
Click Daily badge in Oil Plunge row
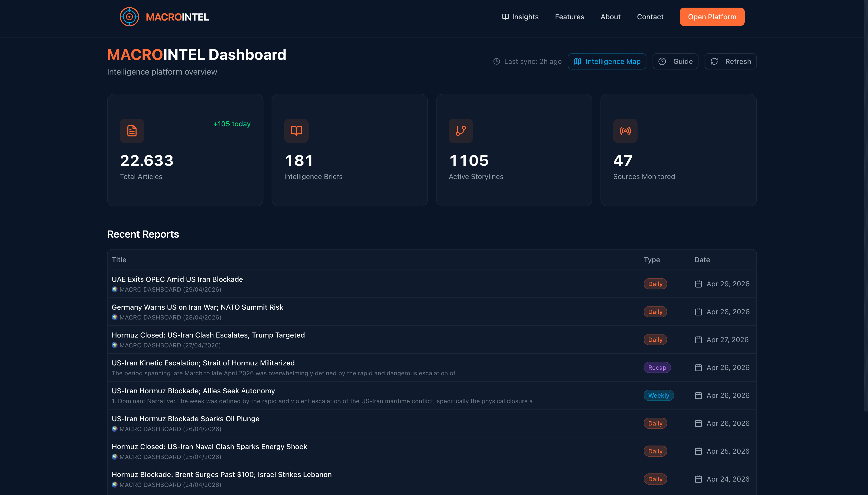655,423
